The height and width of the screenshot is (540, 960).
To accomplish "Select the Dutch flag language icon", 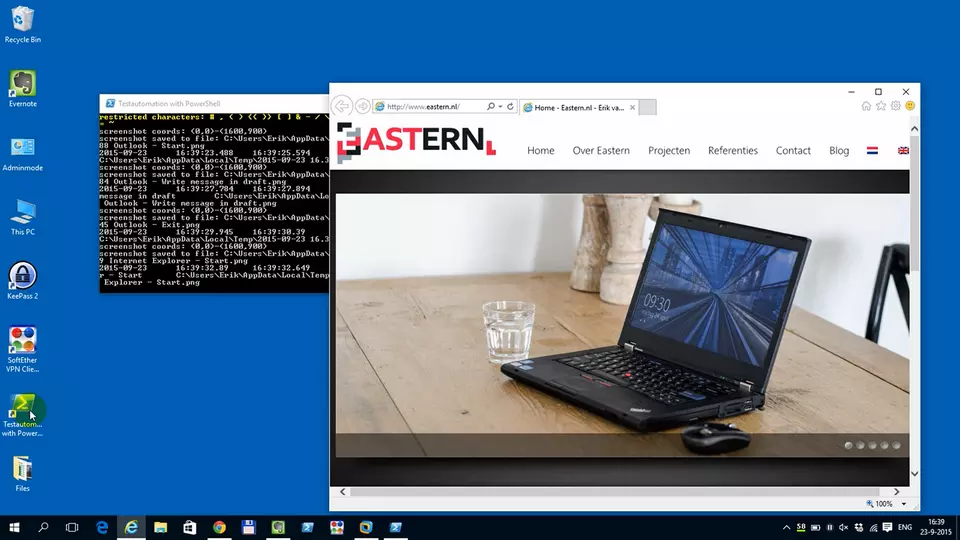I will (x=872, y=151).
